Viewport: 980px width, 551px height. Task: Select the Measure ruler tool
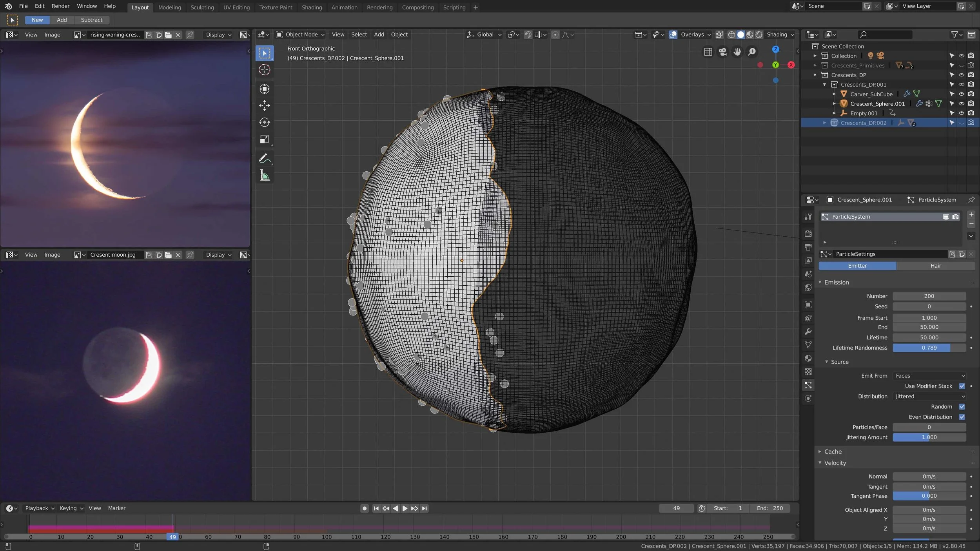coord(265,176)
